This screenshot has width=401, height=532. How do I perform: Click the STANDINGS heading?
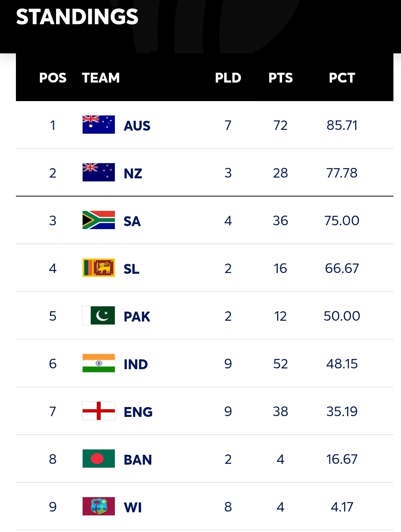[77, 17]
